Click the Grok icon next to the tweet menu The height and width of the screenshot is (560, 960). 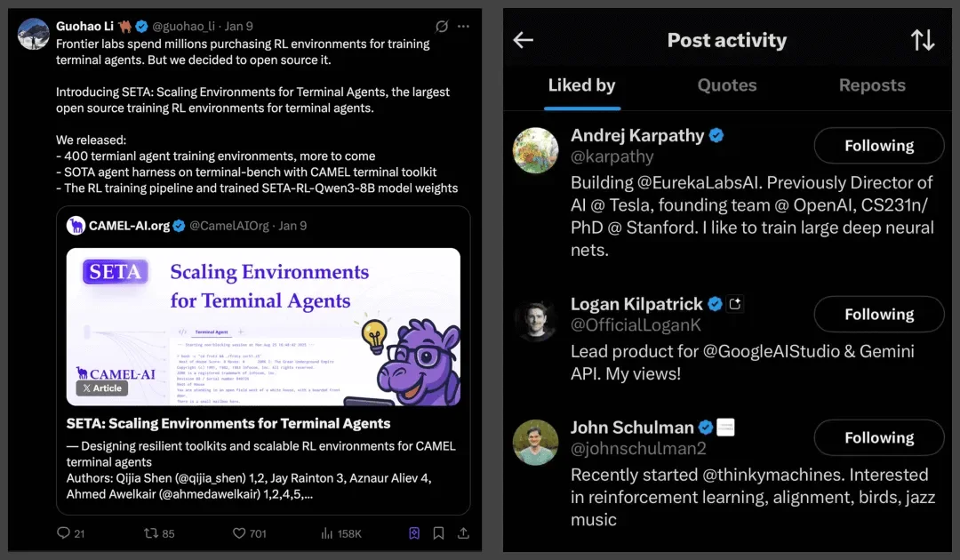pyautogui.click(x=442, y=27)
